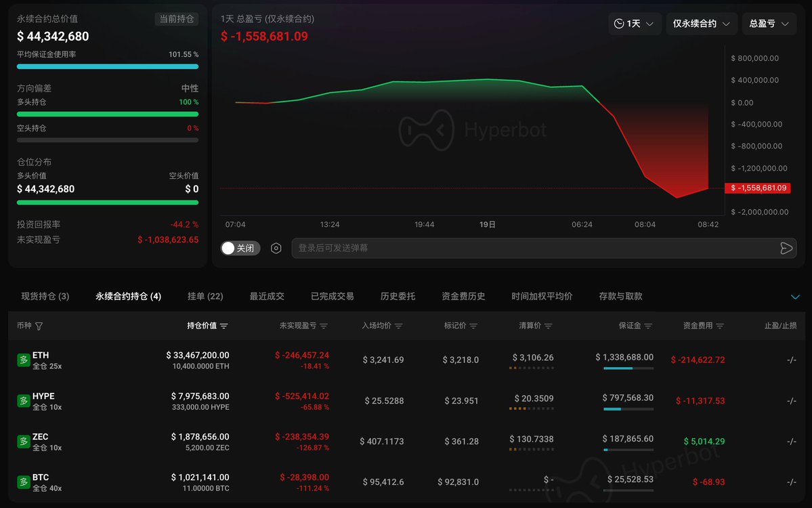The image size is (812, 508).
Task: Click the 中性 direction bias label
Action: (x=190, y=89)
